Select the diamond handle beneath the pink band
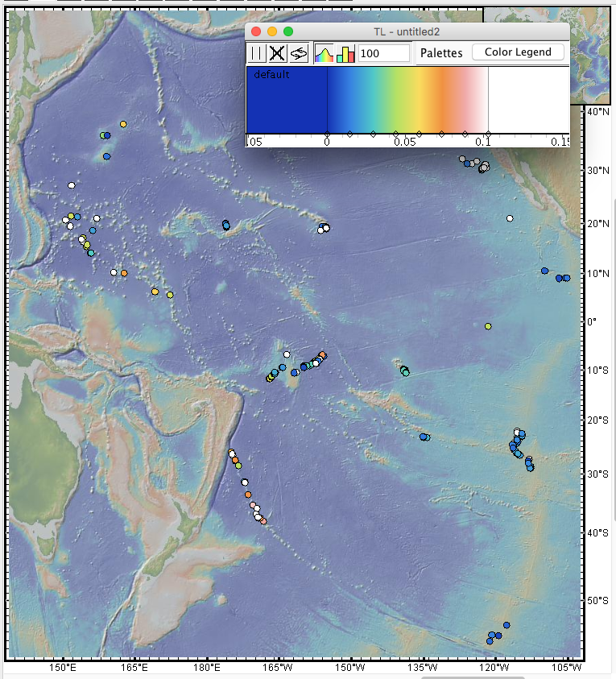Image resolution: width=616 pixels, height=679 pixels. click(465, 135)
